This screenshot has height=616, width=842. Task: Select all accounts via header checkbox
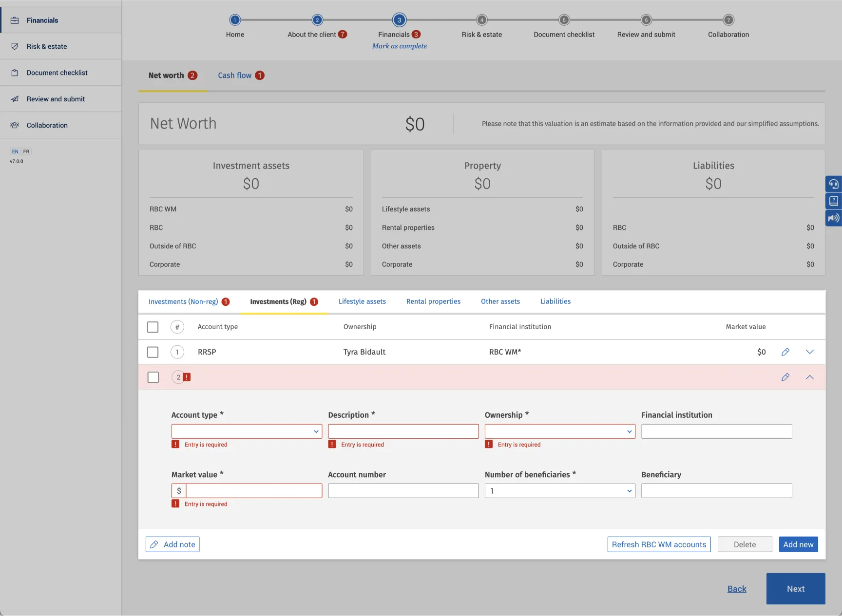[153, 327]
